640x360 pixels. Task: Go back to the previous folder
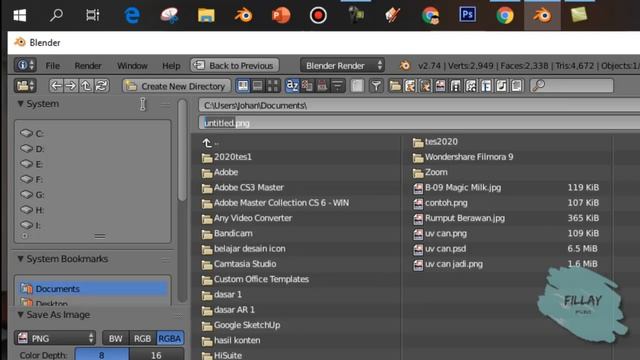pyautogui.click(x=56, y=86)
